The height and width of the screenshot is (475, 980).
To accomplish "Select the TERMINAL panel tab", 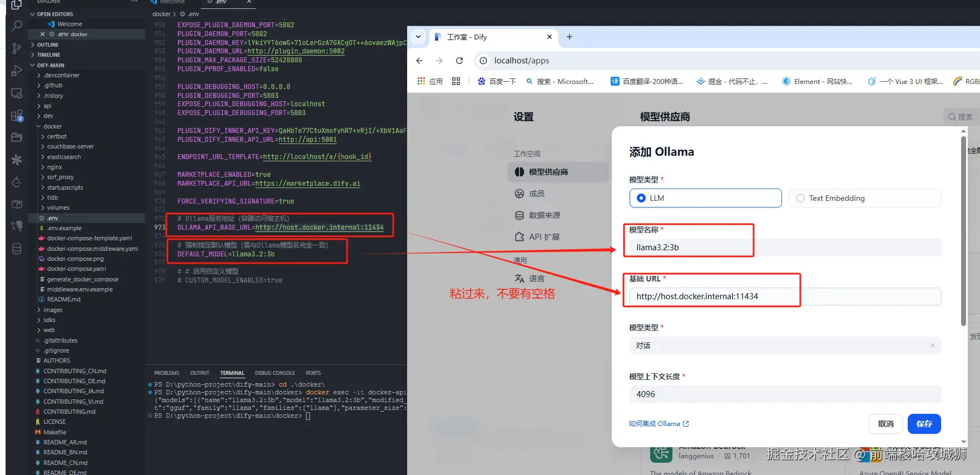I will coord(232,373).
